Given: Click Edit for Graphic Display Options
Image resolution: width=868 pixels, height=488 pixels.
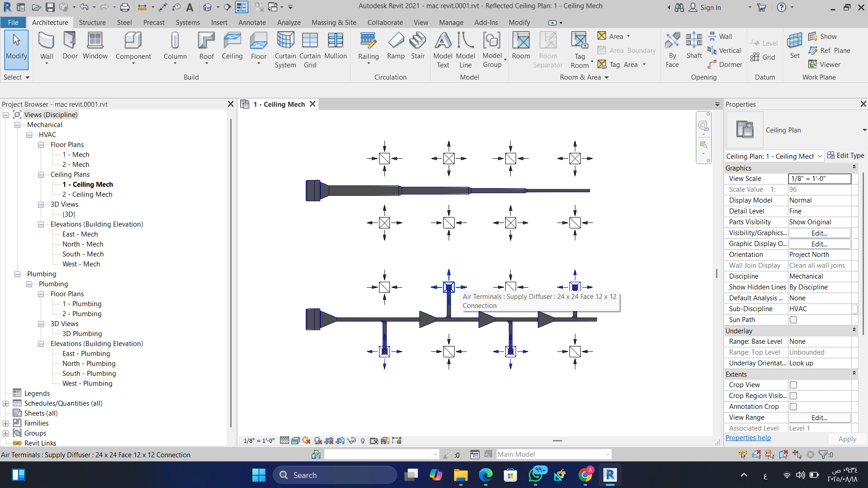Looking at the screenshot, I should 819,244.
